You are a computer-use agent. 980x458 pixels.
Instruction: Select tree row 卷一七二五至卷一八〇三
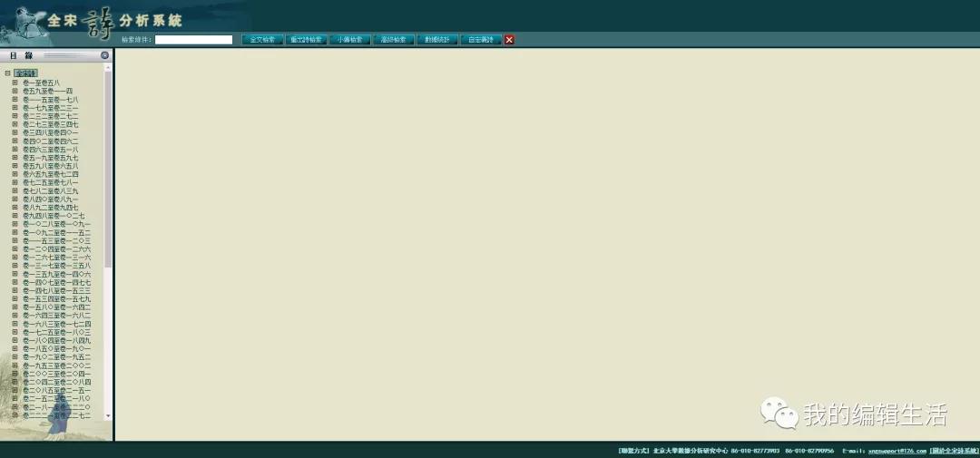57,332
